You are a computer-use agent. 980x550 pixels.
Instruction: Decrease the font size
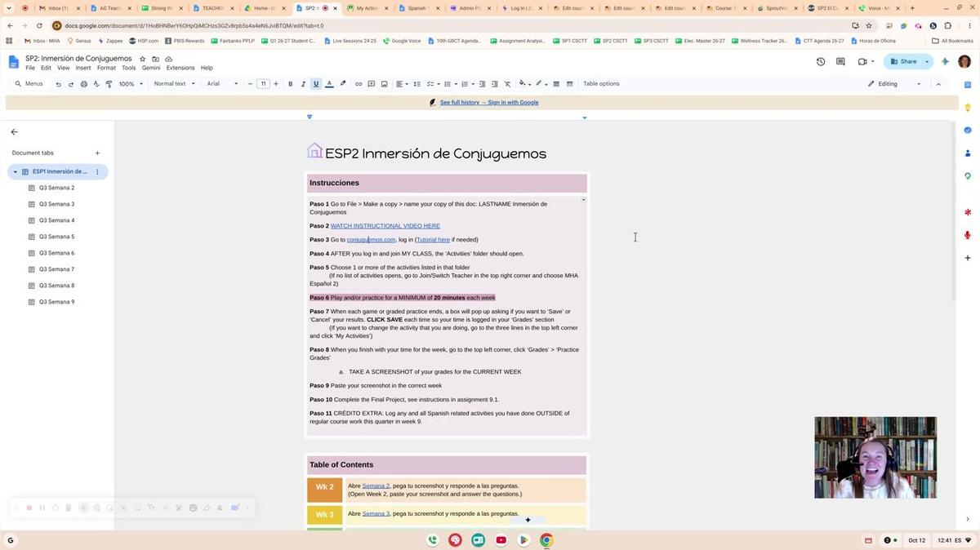(251, 84)
